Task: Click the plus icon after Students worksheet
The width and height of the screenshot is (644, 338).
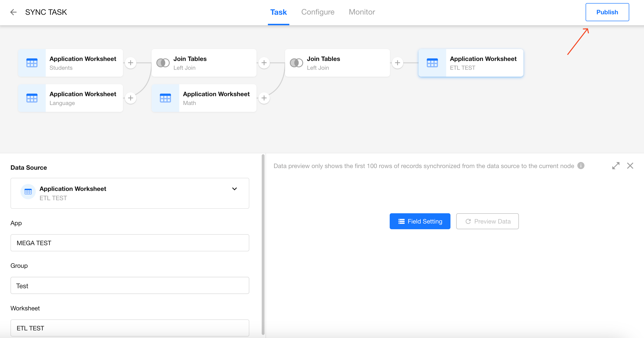Action: click(131, 63)
